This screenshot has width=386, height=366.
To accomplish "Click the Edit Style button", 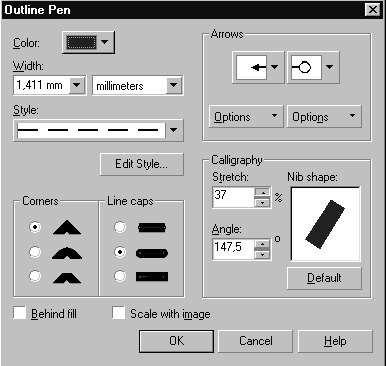I will click(x=142, y=164).
